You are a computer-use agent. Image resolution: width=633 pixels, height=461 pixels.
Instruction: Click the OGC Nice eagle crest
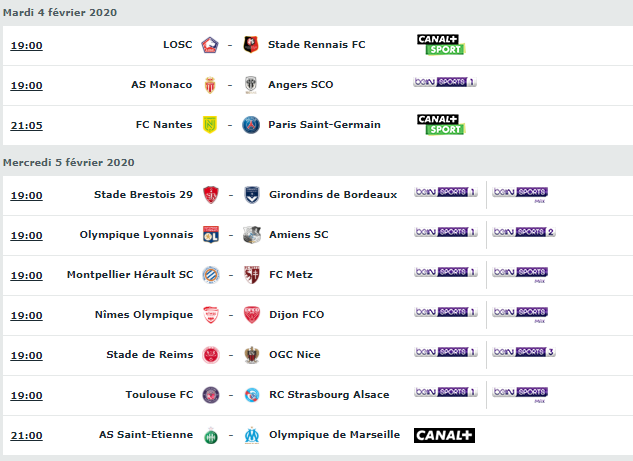tap(252, 355)
